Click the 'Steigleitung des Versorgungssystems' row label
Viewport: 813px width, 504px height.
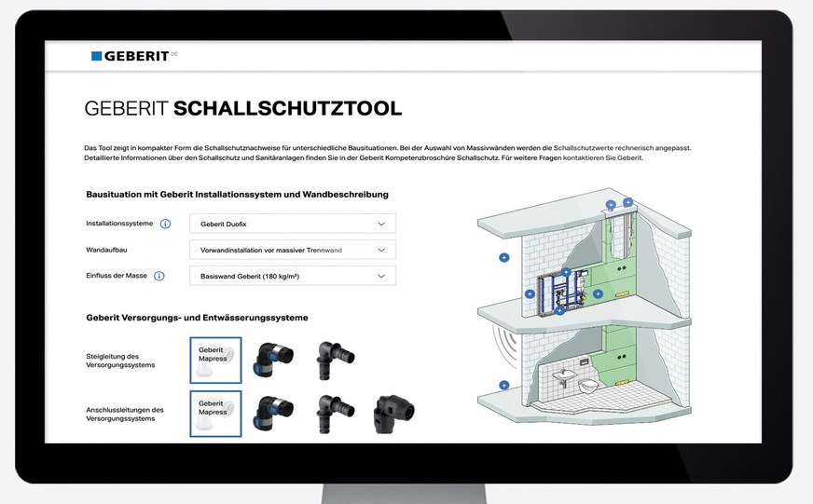pyautogui.click(x=121, y=361)
